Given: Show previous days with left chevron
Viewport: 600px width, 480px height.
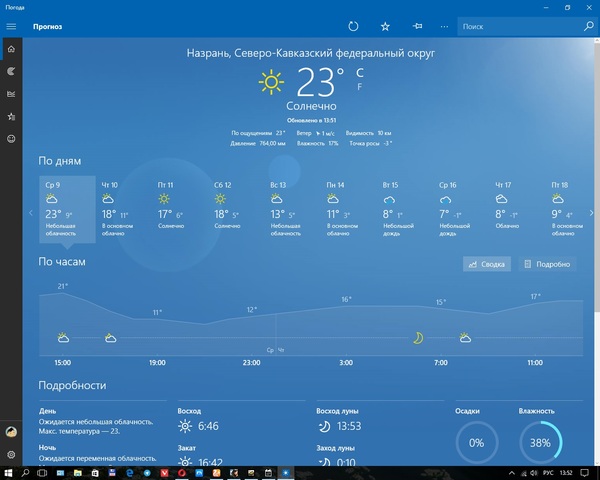Looking at the screenshot, I should [31, 213].
